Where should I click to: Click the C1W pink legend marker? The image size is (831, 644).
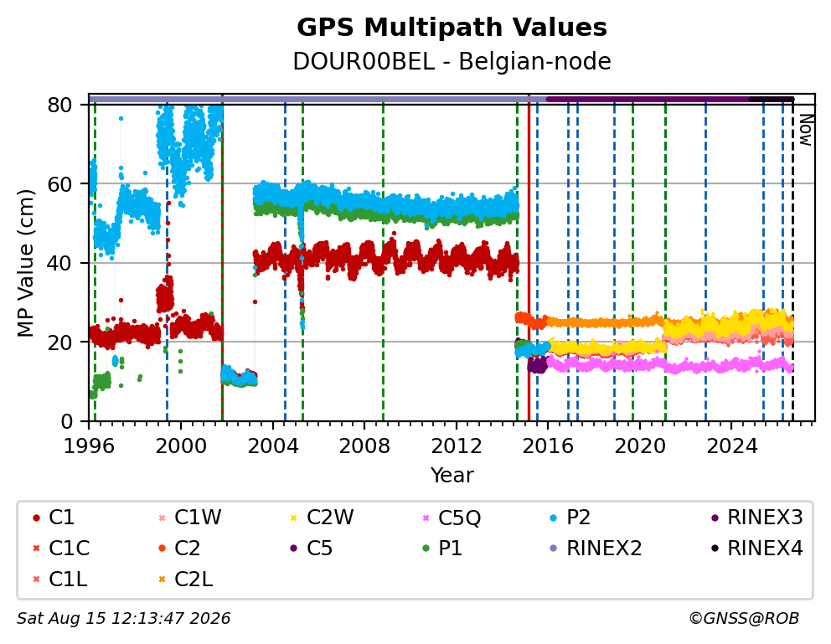pos(163,518)
